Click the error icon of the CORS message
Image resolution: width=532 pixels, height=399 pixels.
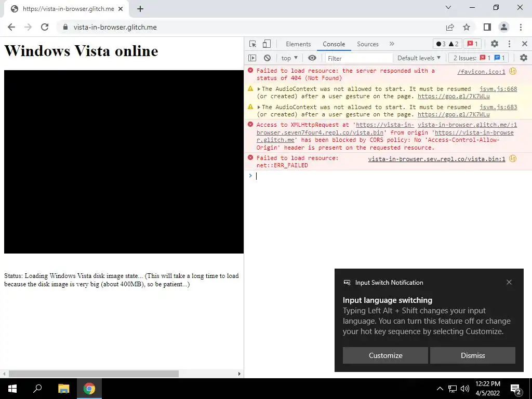[250, 124]
